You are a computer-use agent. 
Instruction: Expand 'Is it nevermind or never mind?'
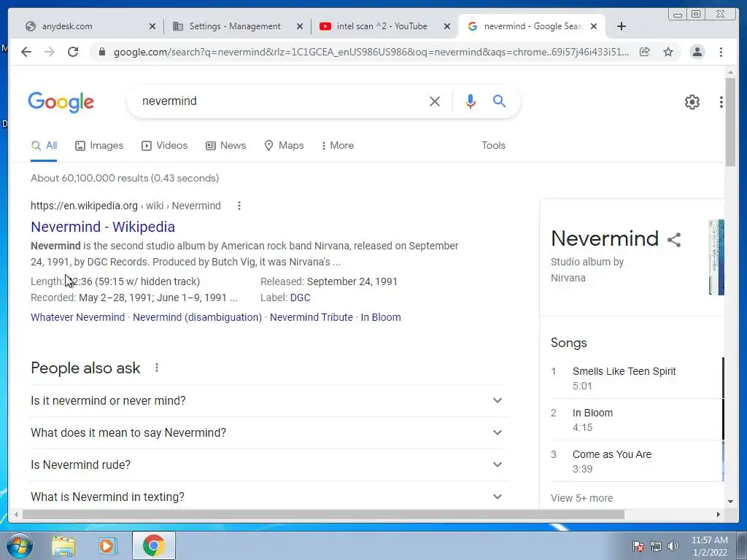click(268, 400)
